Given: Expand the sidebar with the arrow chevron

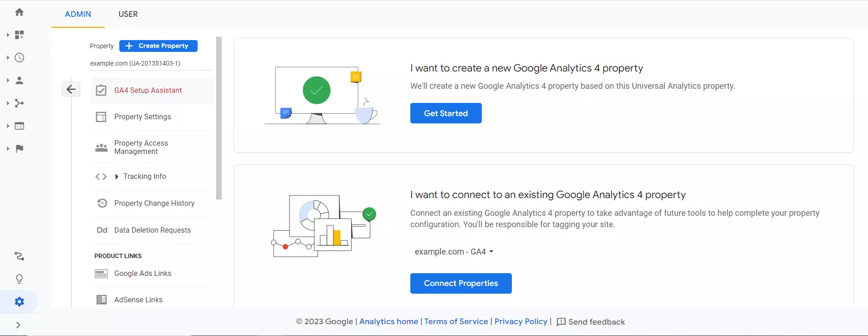Looking at the screenshot, I should (x=18, y=325).
